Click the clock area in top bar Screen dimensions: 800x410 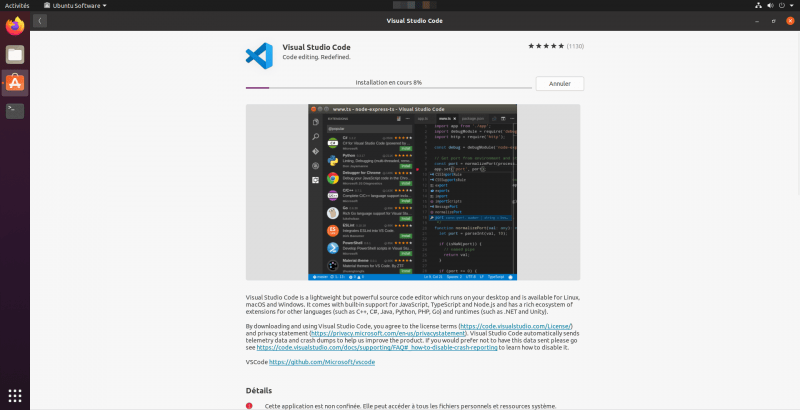pos(415,6)
